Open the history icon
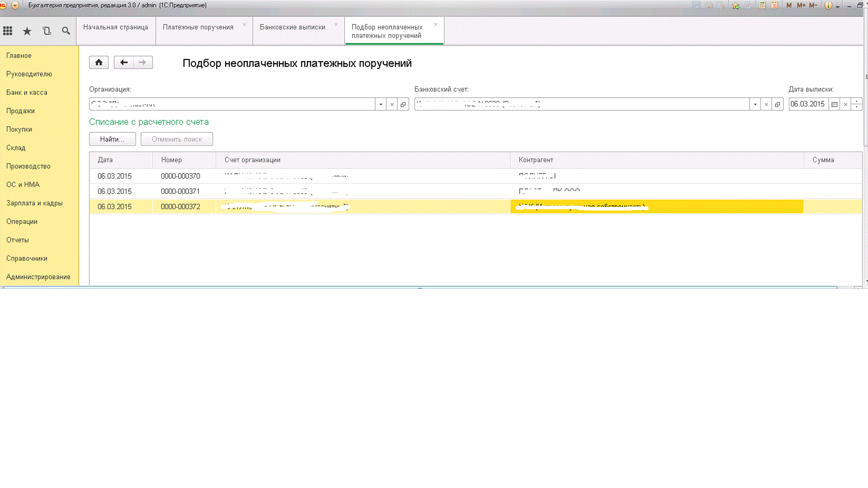This screenshot has height=488, width=868. coord(47,31)
